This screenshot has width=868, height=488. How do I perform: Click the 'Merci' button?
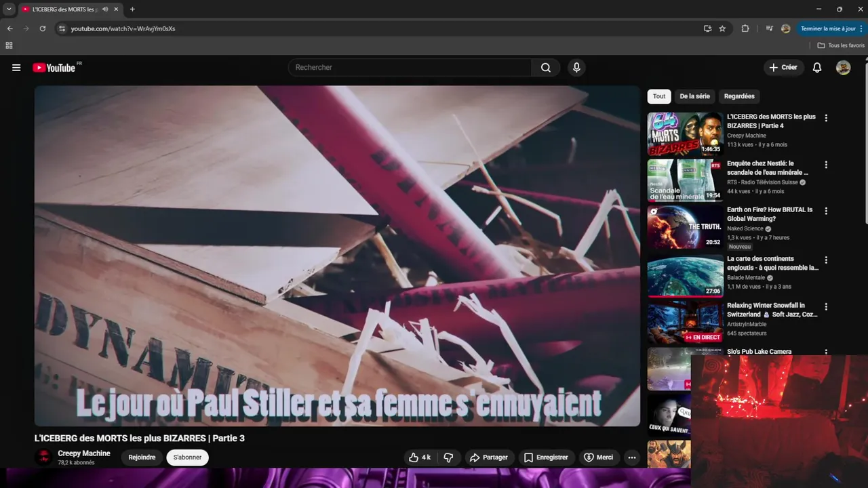click(x=598, y=457)
